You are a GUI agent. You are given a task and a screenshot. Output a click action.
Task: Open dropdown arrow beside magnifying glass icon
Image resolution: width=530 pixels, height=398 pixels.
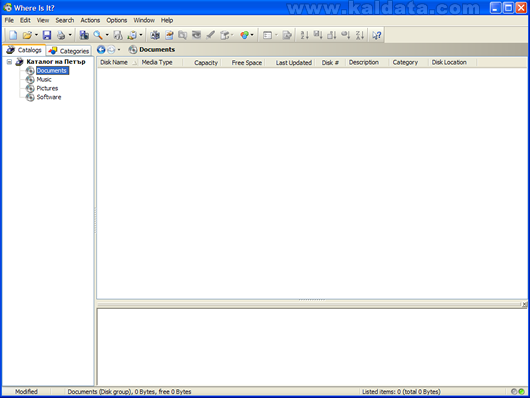(107, 35)
